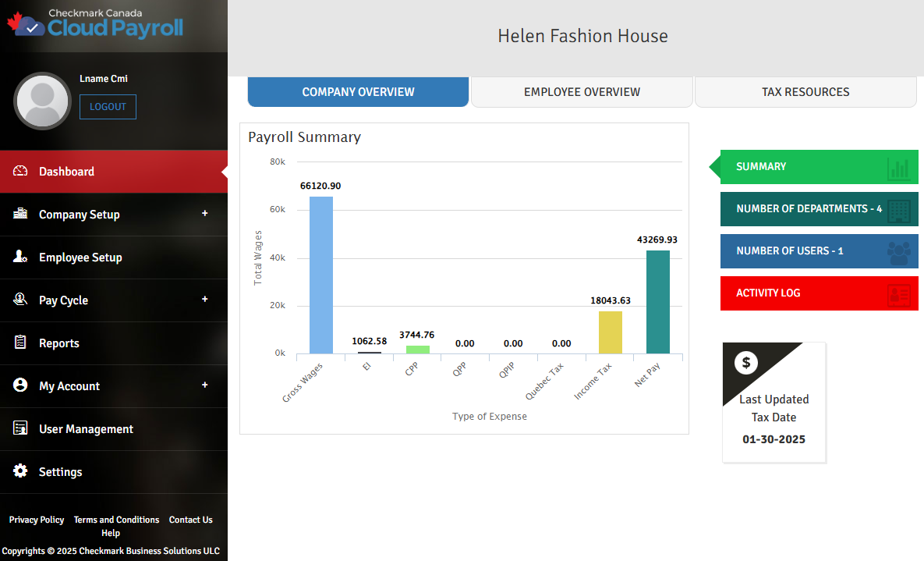924x561 pixels.
Task: Click the bar chart icon on Summary
Action: point(898,168)
